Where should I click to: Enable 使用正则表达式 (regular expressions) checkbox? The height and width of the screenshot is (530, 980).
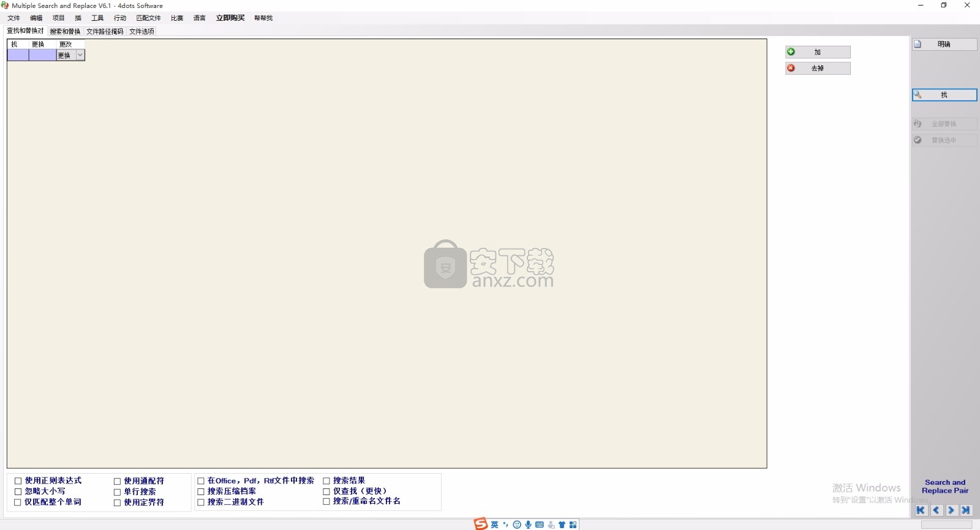[18, 481]
